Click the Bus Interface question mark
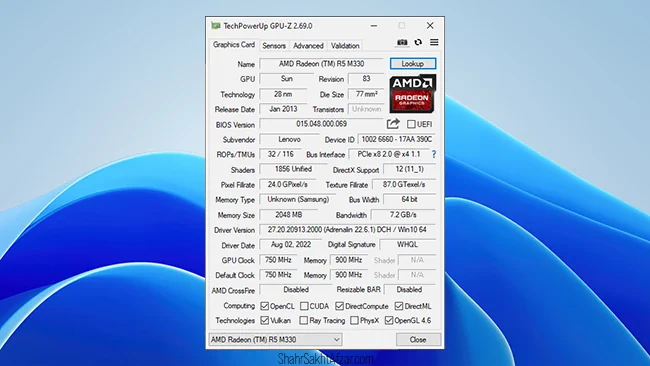Viewport: 650px width, 366px height. tap(434, 154)
